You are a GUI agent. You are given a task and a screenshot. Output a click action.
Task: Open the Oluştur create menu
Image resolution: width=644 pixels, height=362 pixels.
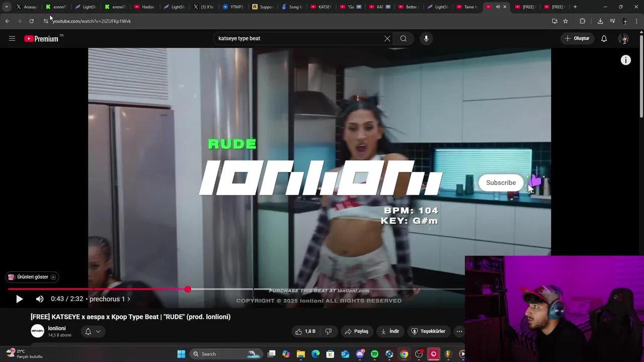[x=577, y=39]
